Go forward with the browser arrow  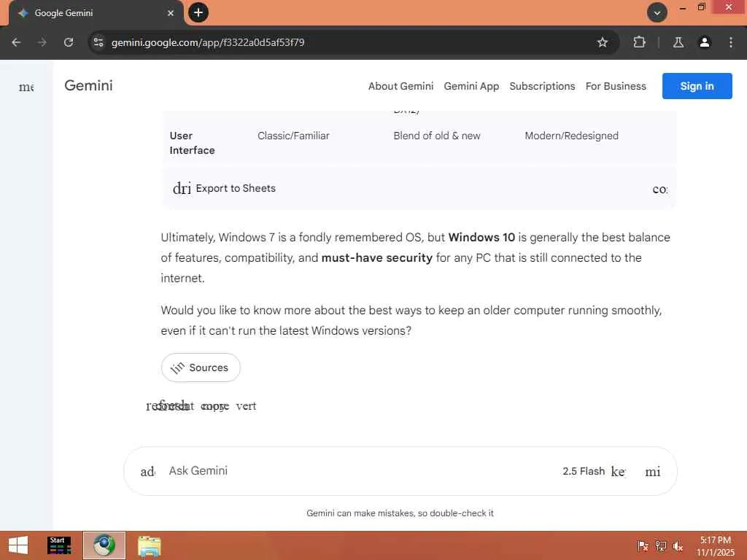point(42,42)
